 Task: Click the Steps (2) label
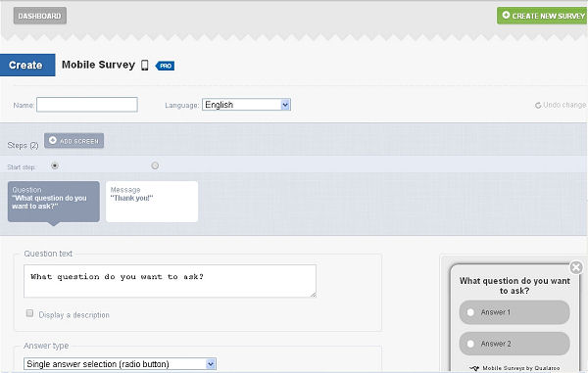pos(23,145)
